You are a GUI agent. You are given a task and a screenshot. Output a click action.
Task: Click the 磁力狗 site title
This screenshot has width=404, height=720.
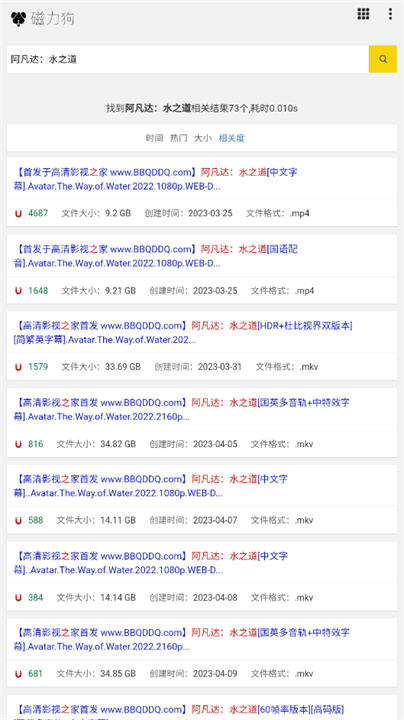pyautogui.click(x=52, y=18)
